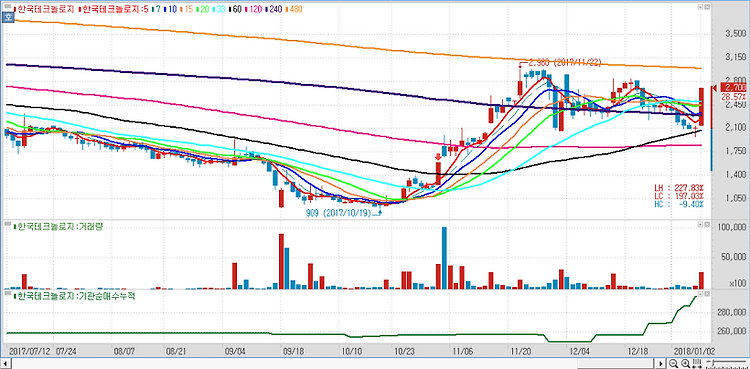Click the tall red volume bar in mid-September
The image size is (750, 369).
(281, 261)
